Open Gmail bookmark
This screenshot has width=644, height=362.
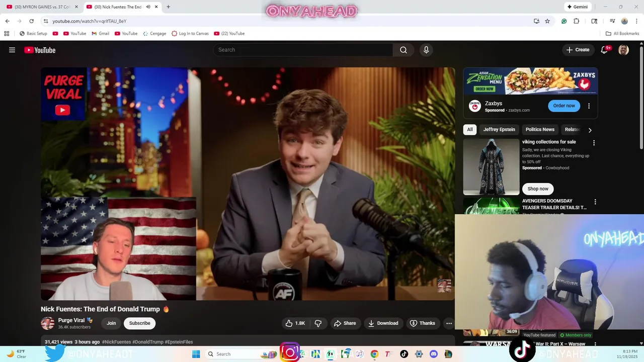pos(101,34)
